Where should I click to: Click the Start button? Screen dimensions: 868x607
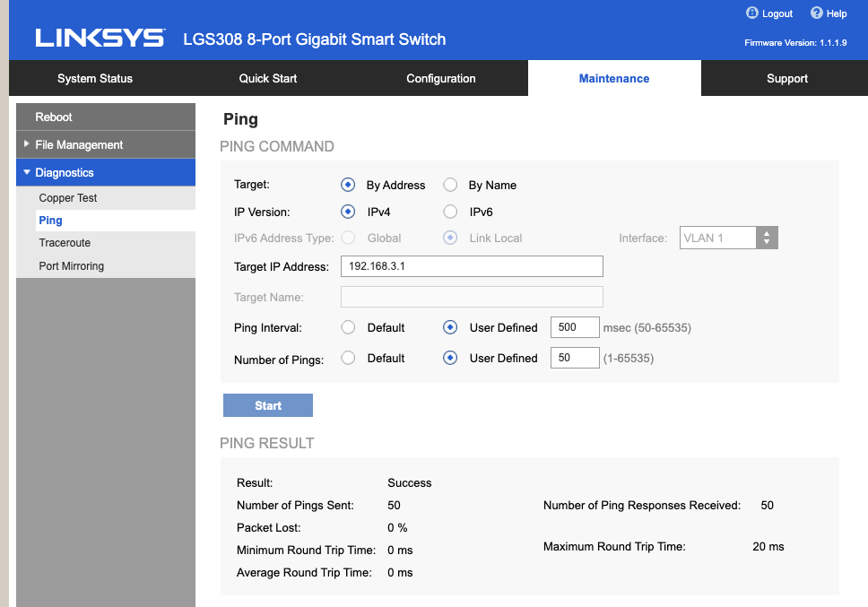coord(268,405)
